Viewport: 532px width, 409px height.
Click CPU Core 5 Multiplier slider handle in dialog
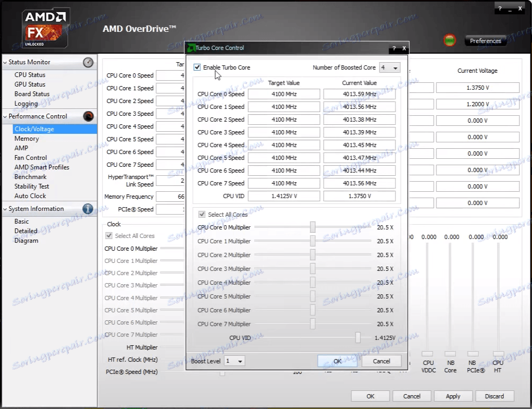click(x=313, y=296)
